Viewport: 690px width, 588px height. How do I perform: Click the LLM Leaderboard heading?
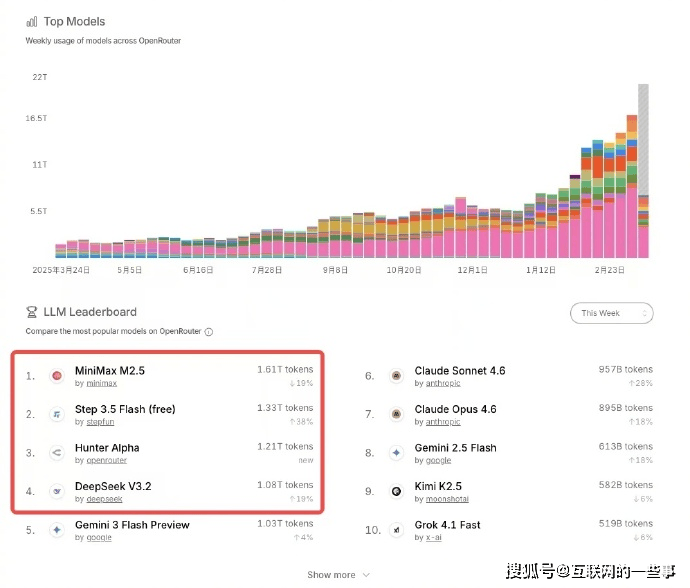pyautogui.click(x=90, y=312)
